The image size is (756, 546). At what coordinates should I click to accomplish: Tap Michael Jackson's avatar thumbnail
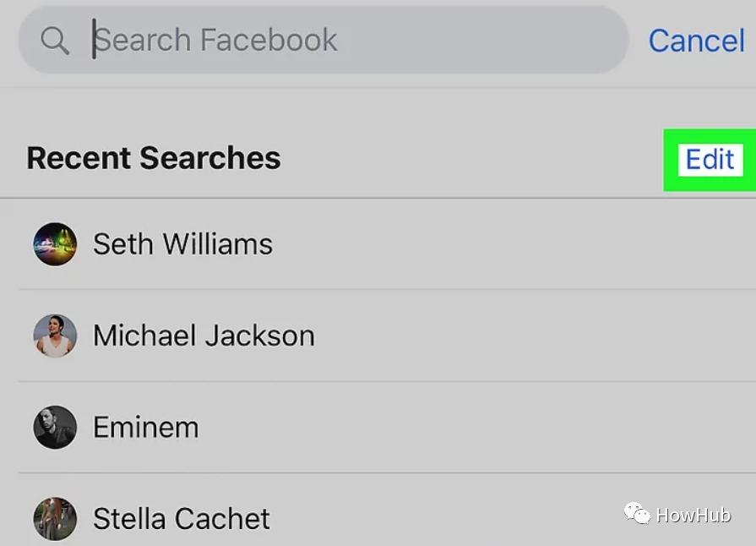tap(55, 336)
